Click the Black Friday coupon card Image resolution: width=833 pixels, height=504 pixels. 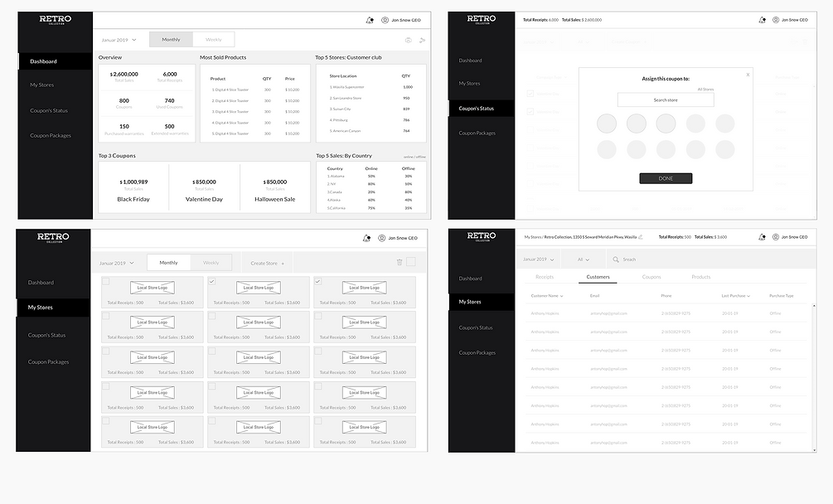(x=133, y=187)
